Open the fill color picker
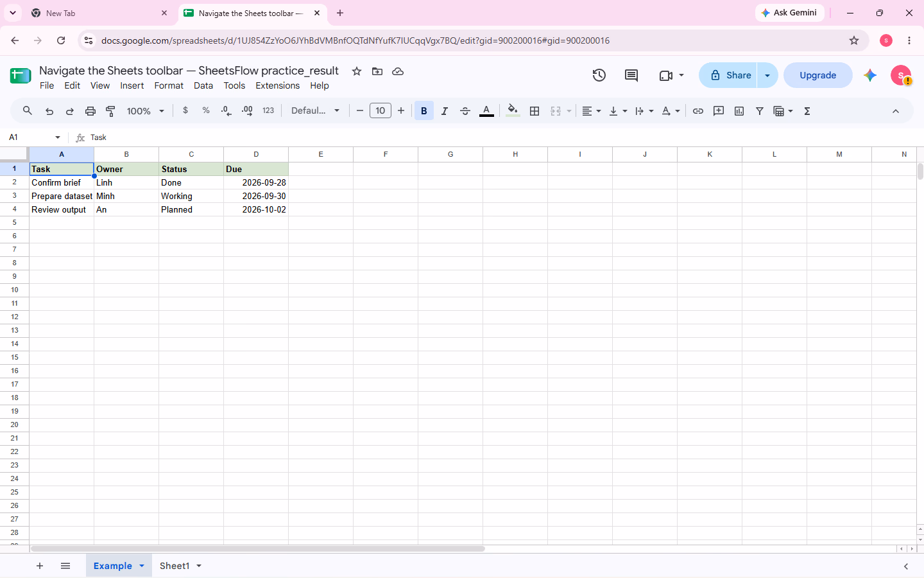The image size is (924, 578). pos(513,111)
